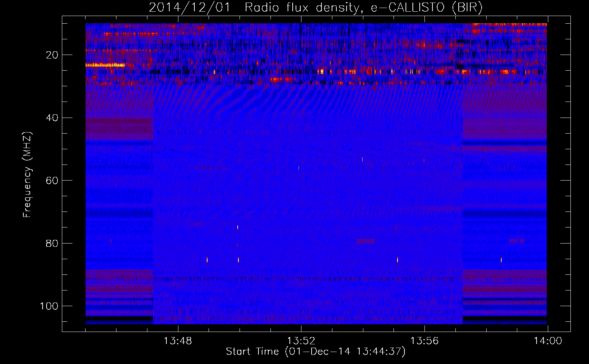Click the 'Frequency (MHZ)' axis label

27,175
